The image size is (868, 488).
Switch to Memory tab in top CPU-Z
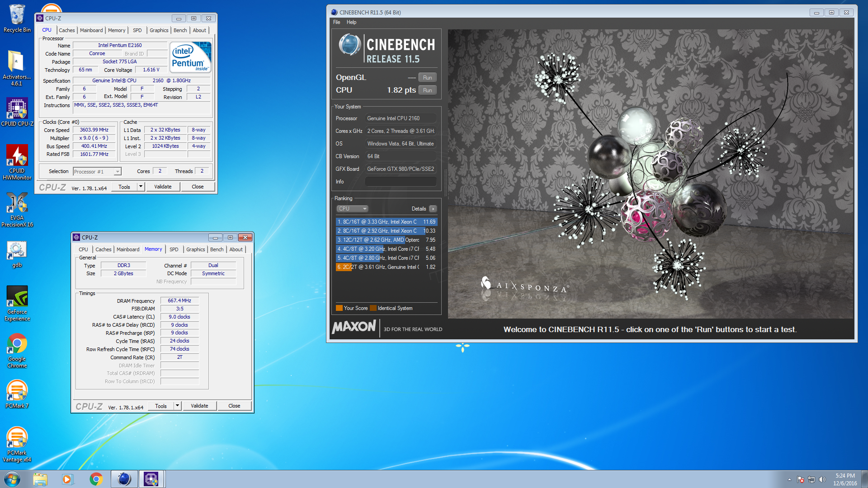(117, 30)
